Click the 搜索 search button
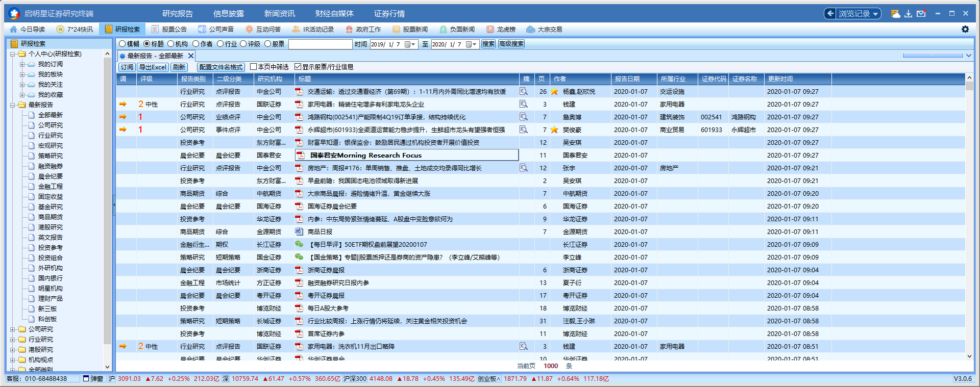 tap(488, 44)
